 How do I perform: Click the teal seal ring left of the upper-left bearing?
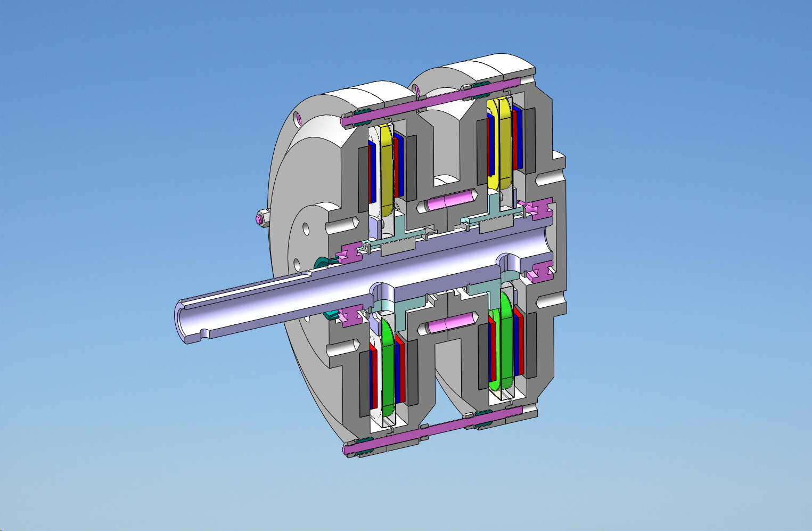[323, 262]
